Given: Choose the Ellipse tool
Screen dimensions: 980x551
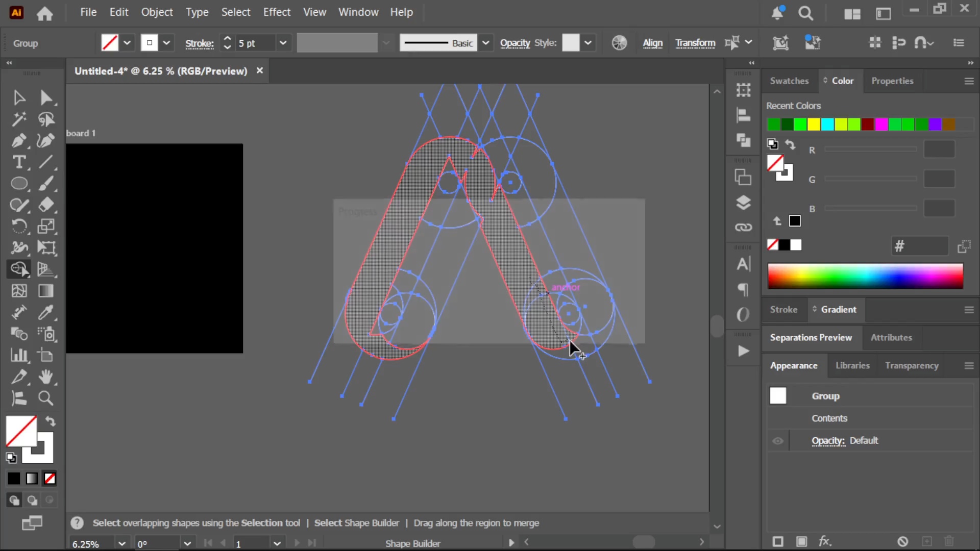Looking at the screenshot, I should pyautogui.click(x=19, y=184).
